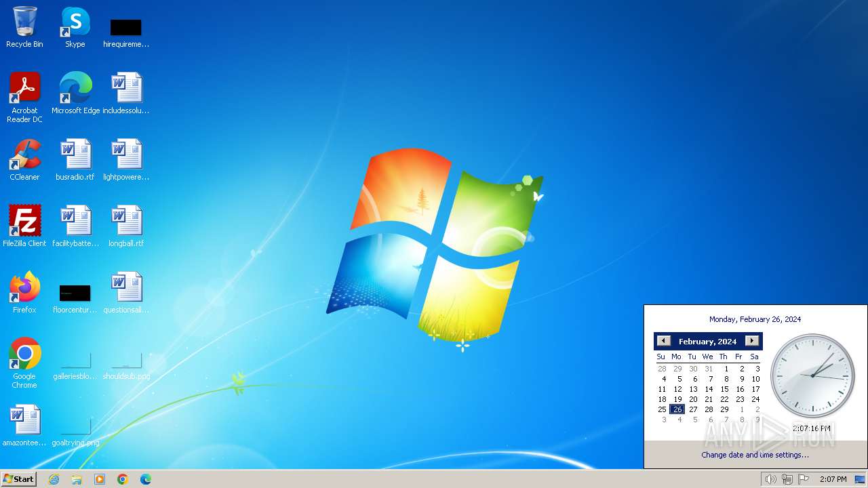The height and width of the screenshot is (488, 868).
Task: Select the longball.rtf file
Action: 126,226
